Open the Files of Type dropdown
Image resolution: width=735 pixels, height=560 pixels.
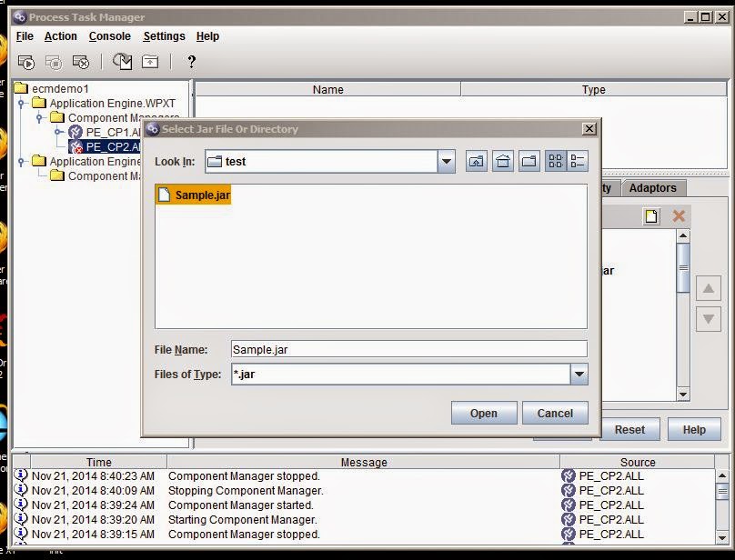coord(578,373)
